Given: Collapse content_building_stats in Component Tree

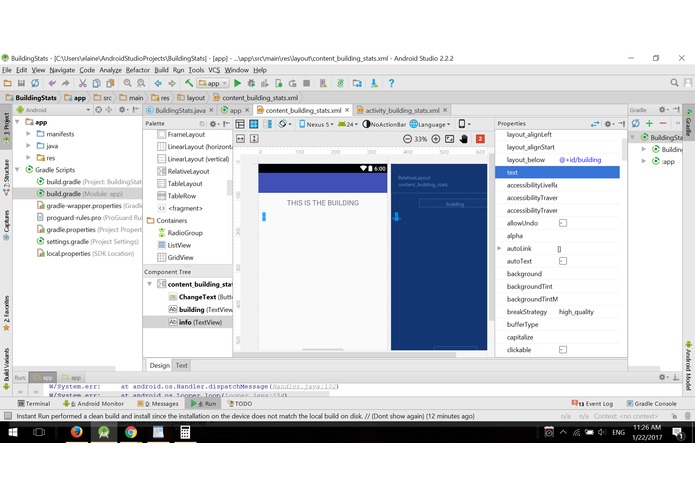Looking at the screenshot, I should click(x=149, y=284).
